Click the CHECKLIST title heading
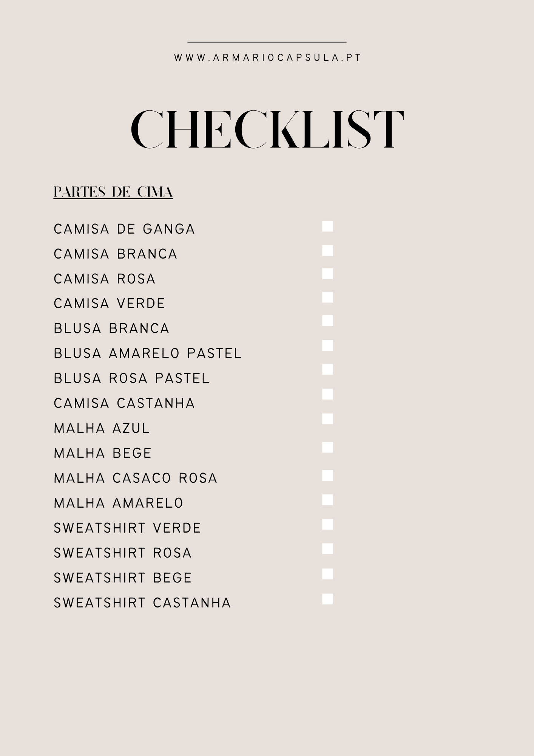Image resolution: width=534 pixels, height=756 pixels. (x=267, y=129)
